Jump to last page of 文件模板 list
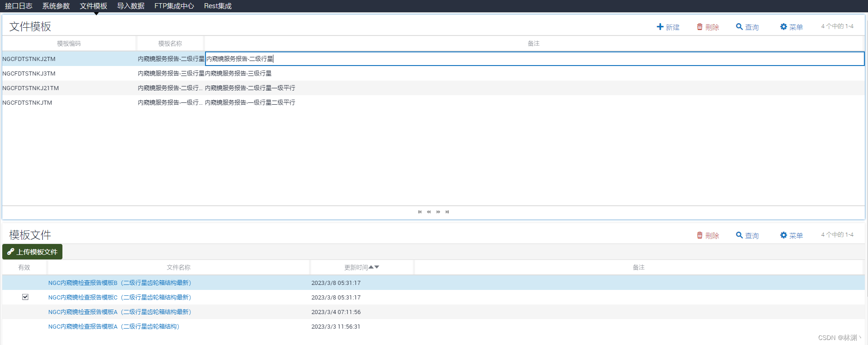This screenshot has width=868, height=345. (447, 212)
